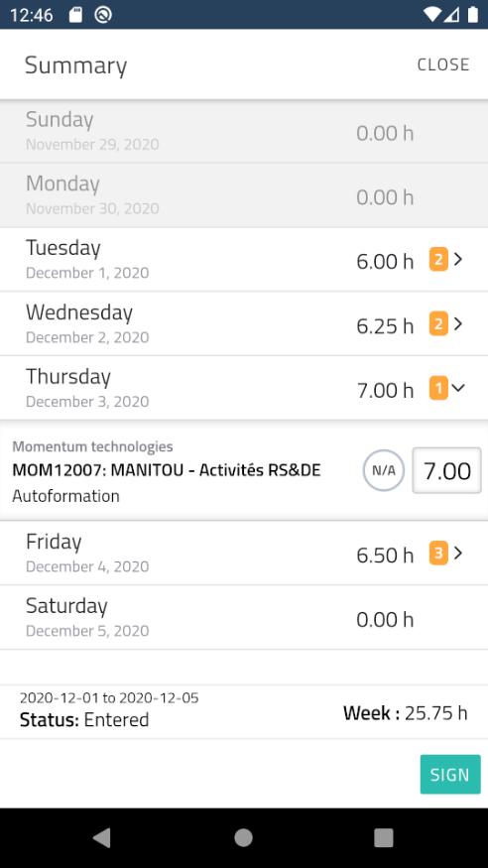
Task: Tap the Android back navigation icon
Action: [x=102, y=837]
